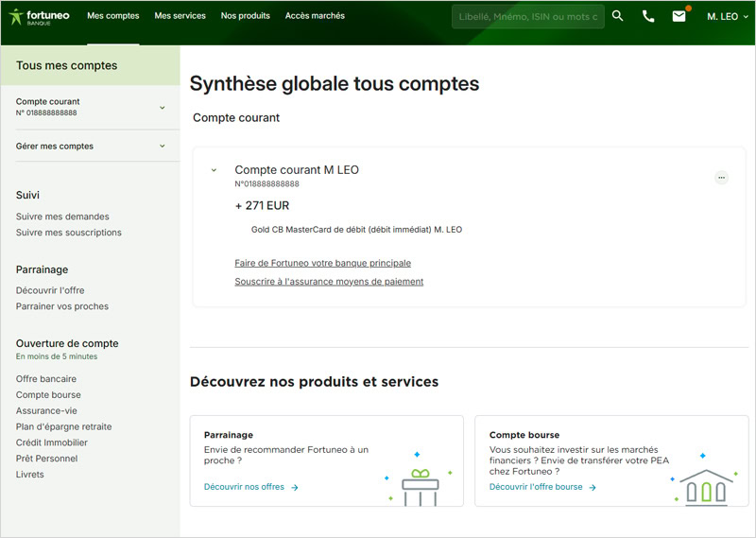Click arrow next to Découvrir nos offres

pyautogui.click(x=295, y=487)
